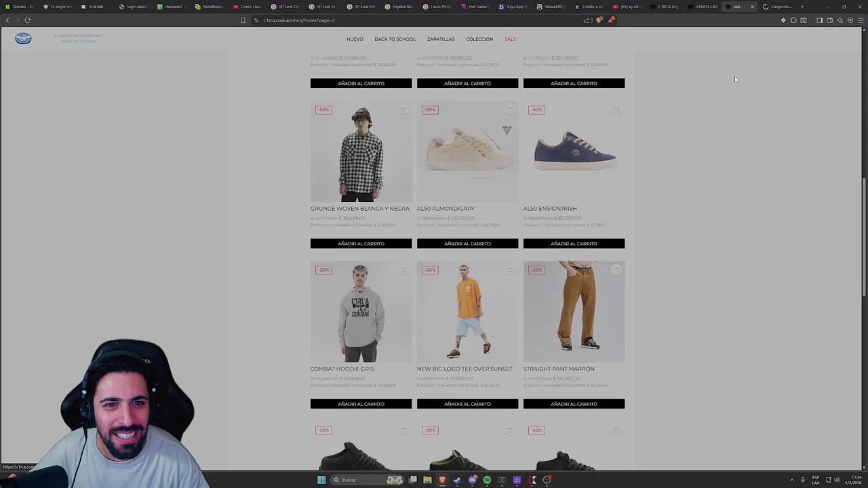Open orange tee model photo

(467, 312)
